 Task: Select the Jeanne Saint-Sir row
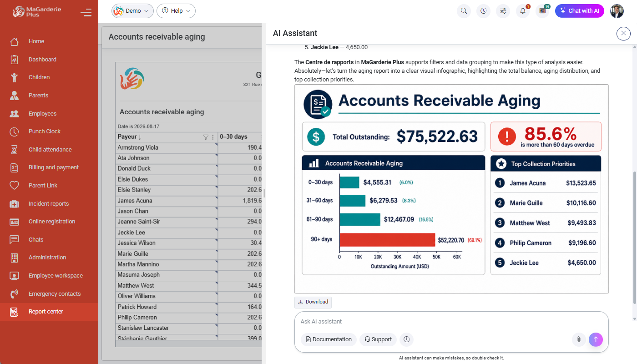click(x=189, y=222)
